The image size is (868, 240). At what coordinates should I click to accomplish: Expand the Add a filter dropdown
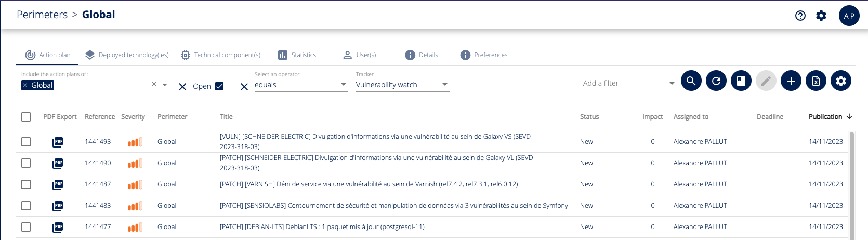pos(672,83)
